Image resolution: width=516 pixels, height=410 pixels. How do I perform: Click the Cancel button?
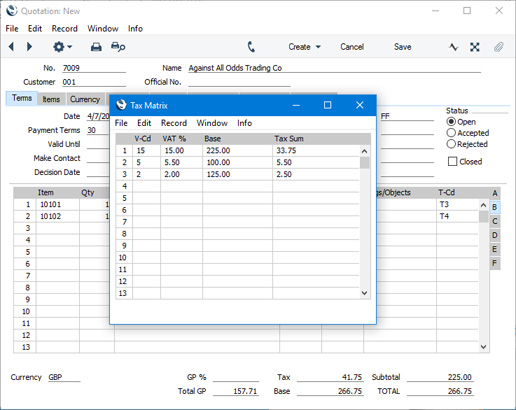coord(352,47)
